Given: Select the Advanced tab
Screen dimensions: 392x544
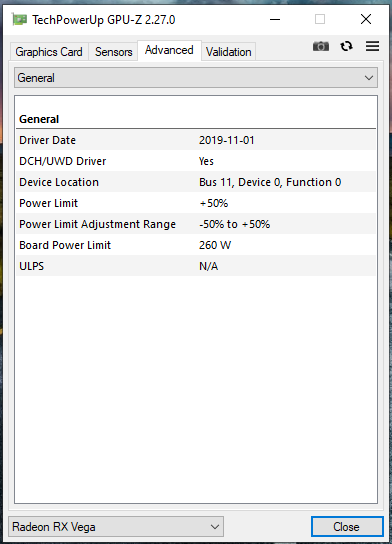Looking at the screenshot, I should click(x=169, y=50).
